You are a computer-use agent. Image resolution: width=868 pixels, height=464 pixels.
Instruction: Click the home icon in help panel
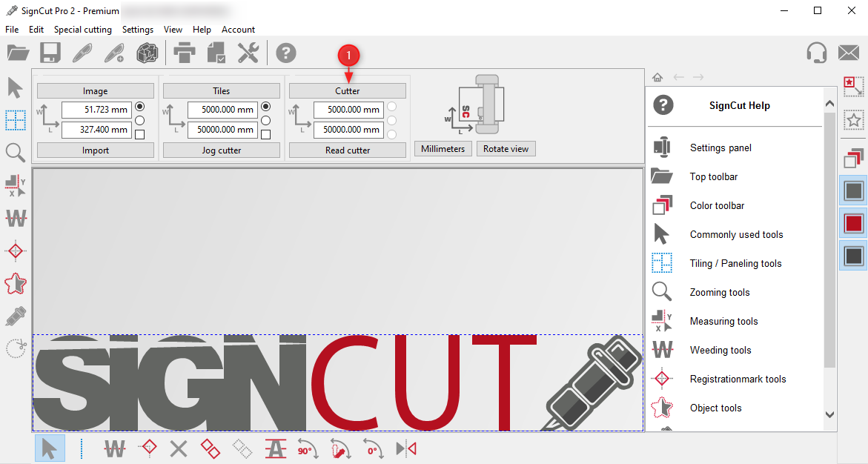[x=657, y=77]
